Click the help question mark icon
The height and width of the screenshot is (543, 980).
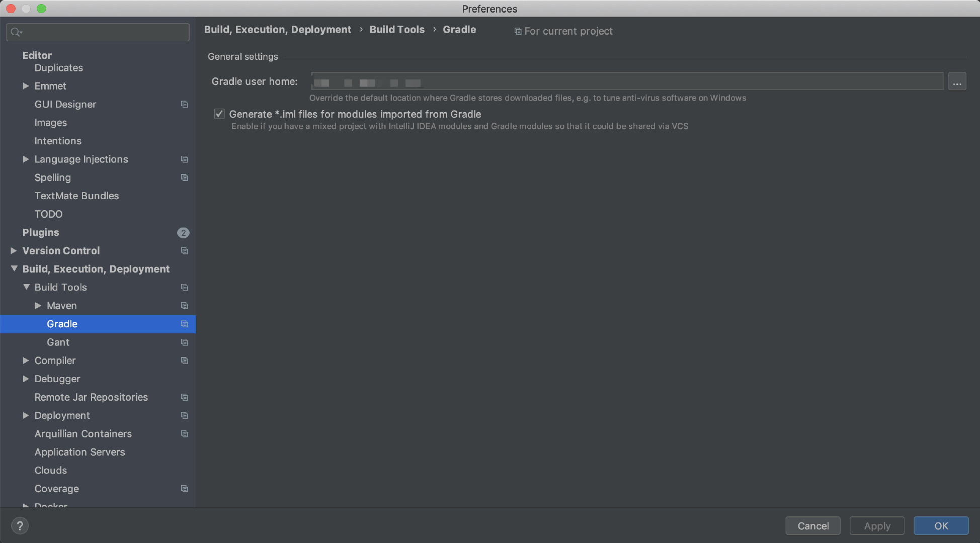(20, 525)
